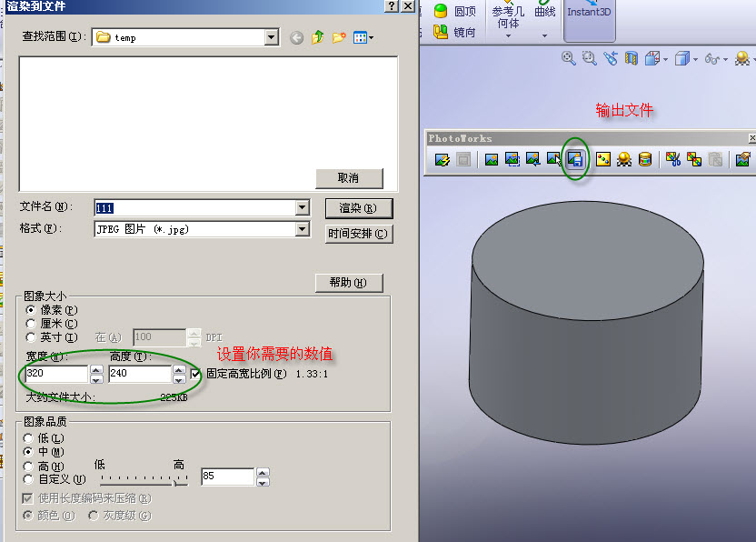Decrease height using its down stepper arrow
This screenshot has height=542, width=756.
pos(179,379)
